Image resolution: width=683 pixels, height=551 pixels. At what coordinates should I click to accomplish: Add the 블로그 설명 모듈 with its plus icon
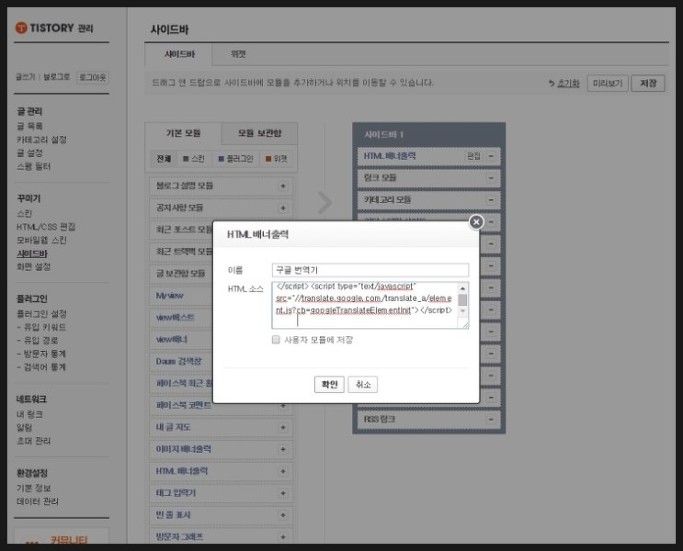point(283,186)
